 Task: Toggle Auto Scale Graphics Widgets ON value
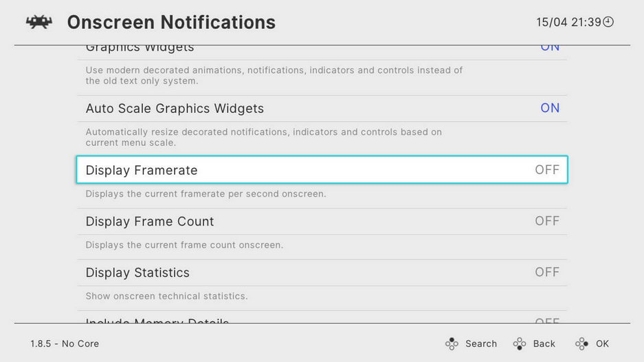[x=550, y=108]
